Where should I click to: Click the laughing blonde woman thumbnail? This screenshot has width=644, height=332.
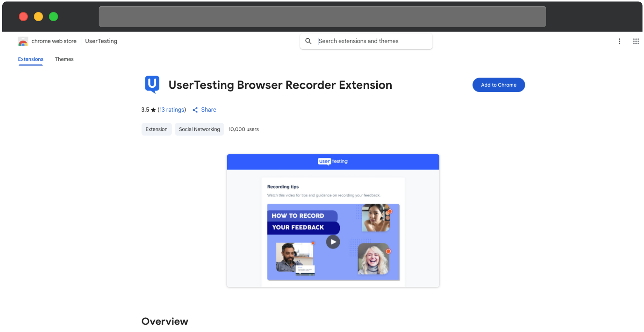373,259
